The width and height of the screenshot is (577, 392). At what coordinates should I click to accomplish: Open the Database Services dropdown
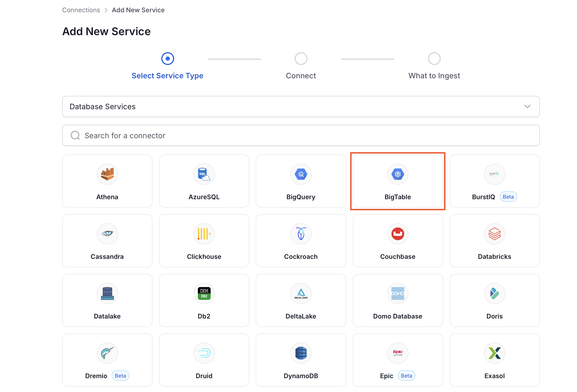(301, 107)
